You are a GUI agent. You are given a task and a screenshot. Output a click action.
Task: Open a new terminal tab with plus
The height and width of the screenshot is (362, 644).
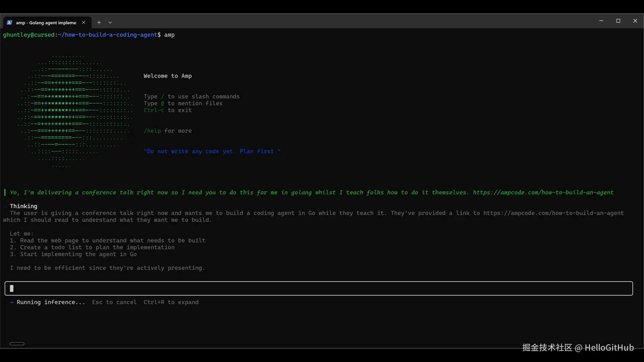coord(99,22)
